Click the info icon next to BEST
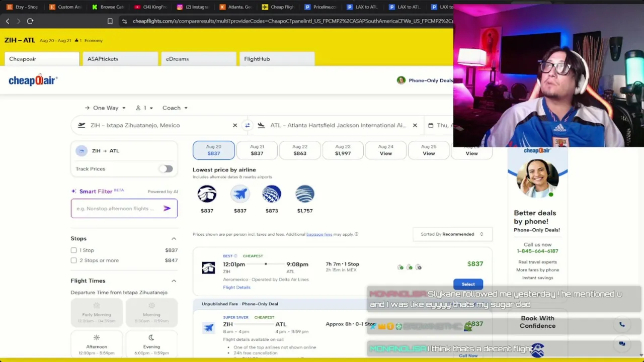 click(x=235, y=256)
